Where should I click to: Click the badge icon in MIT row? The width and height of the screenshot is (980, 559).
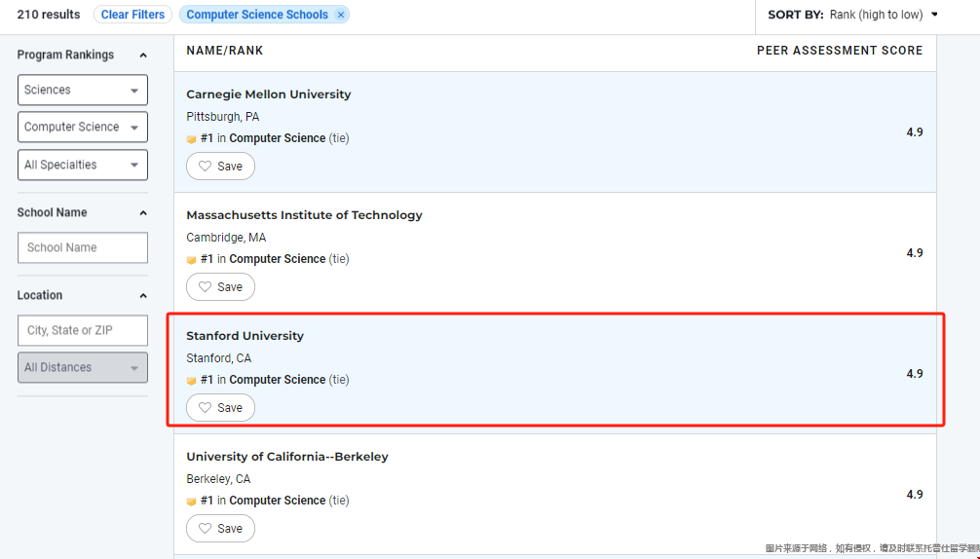[x=191, y=260]
